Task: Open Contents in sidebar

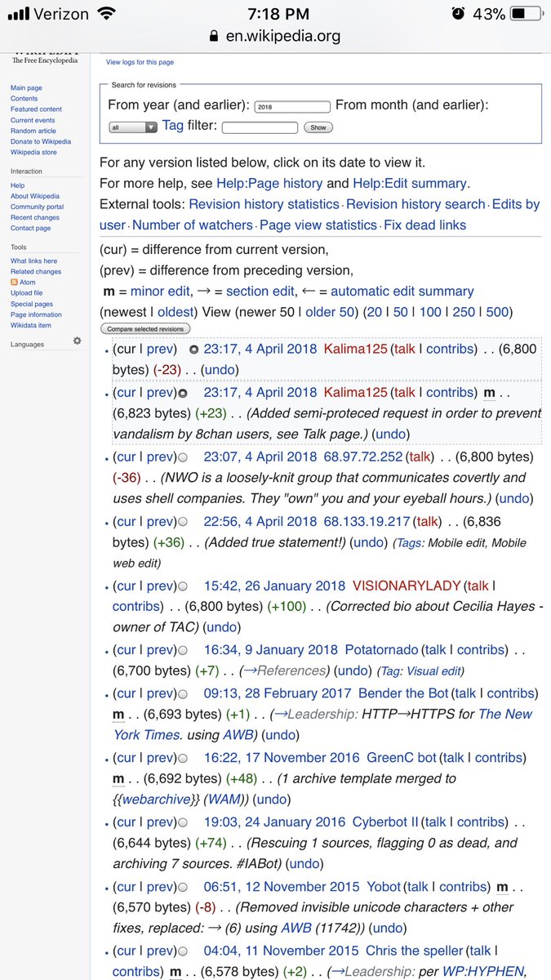Action: [24, 99]
